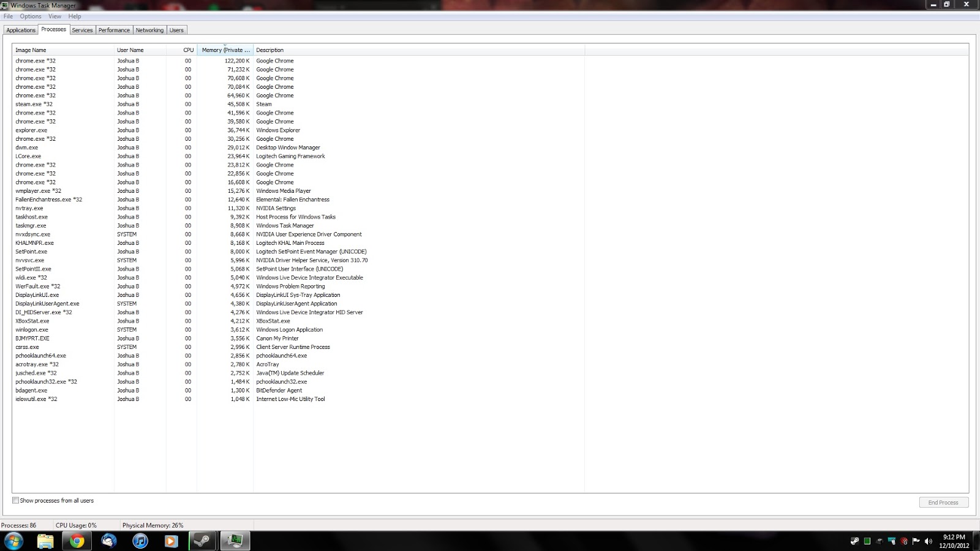Switch to the Users tab
The height and width of the screenshot is (551, 980).
click(176, 30)
